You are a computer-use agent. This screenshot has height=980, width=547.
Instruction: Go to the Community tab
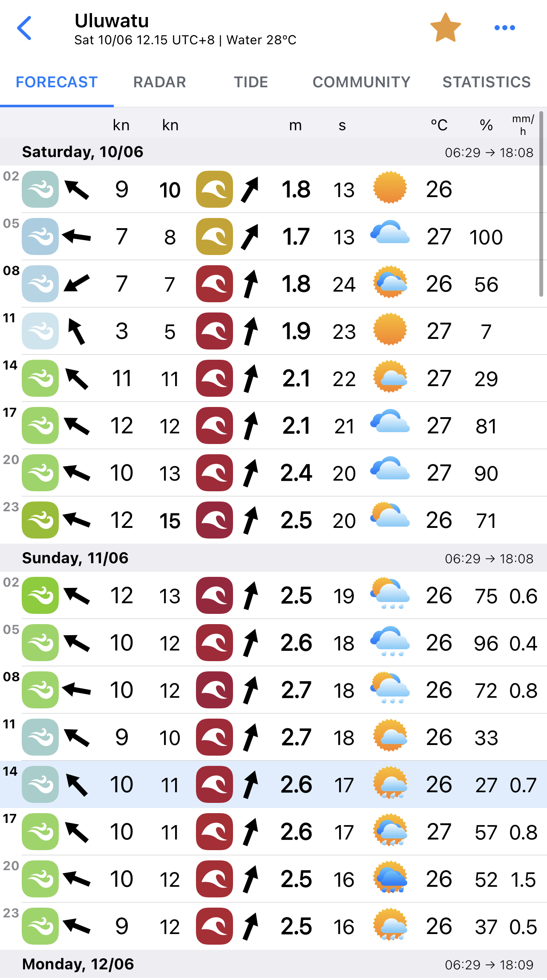point(361,82)
